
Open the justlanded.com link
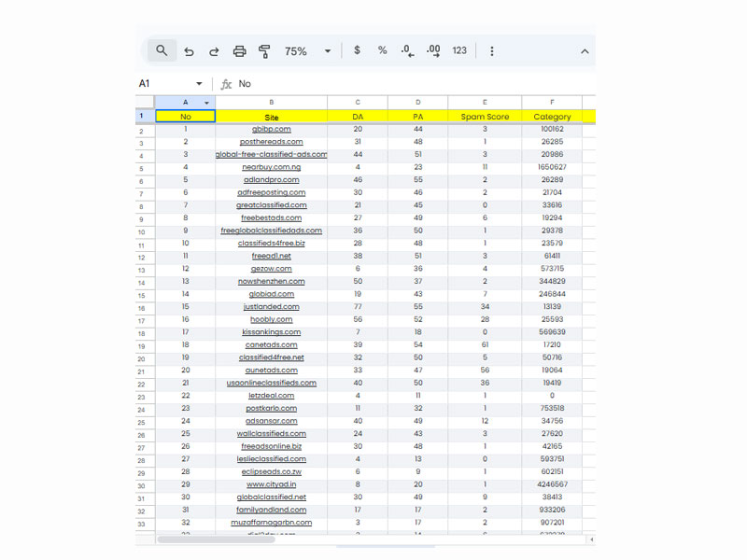click(272, 306)
